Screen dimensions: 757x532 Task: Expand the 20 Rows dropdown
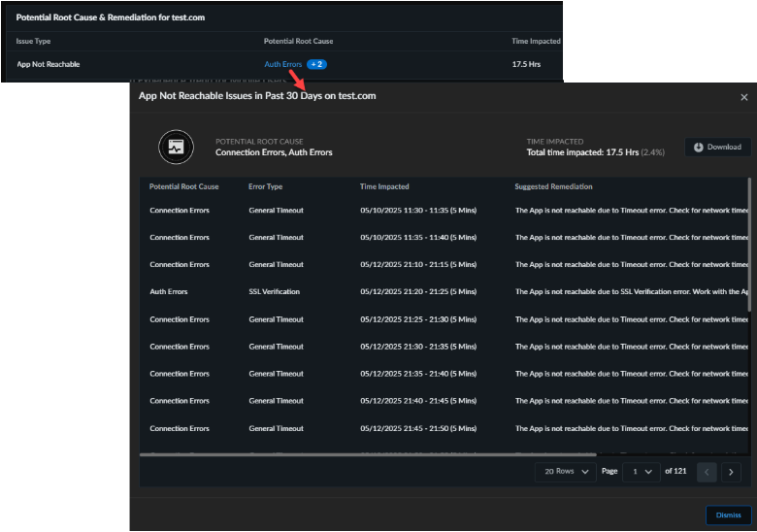pos(564,472)
